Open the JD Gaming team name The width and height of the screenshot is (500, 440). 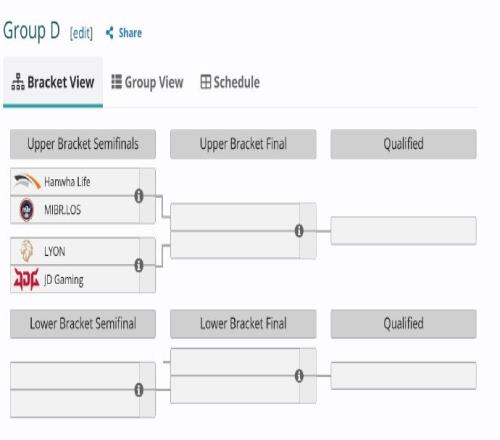click(64, 280)
